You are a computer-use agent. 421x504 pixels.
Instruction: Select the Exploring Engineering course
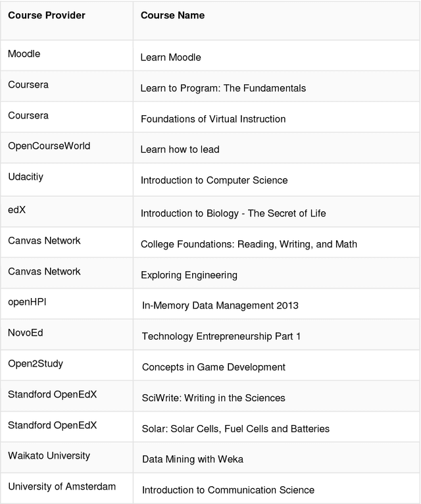189,275
